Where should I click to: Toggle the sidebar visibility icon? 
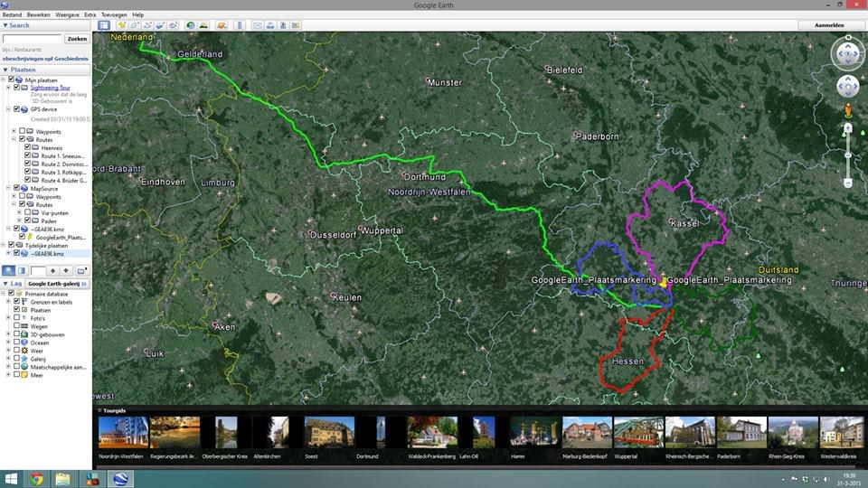click(103, 25)
